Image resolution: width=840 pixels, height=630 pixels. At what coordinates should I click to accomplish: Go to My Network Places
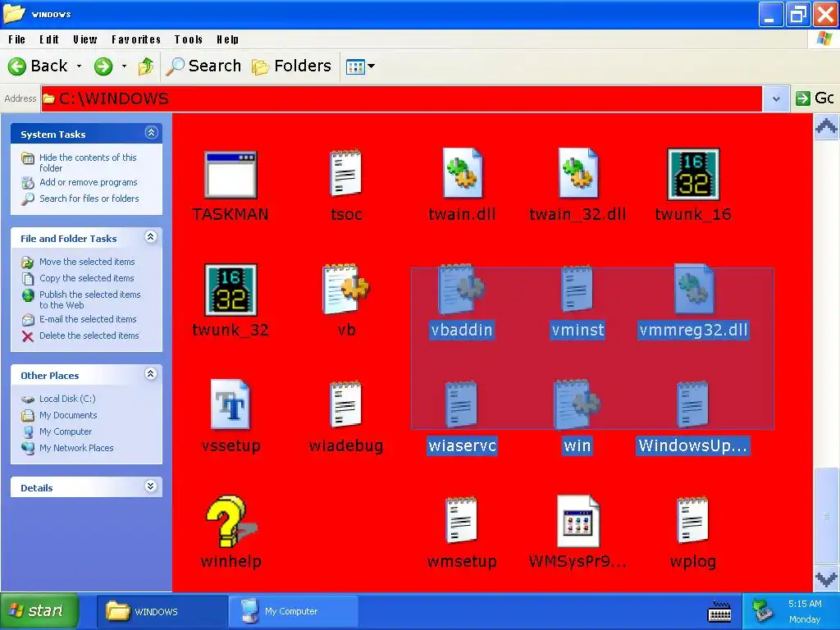pos(76,448)
